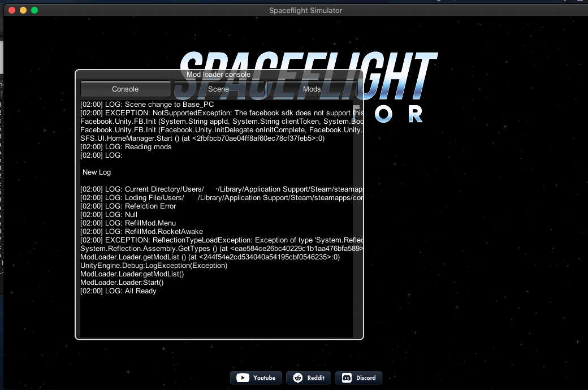Open the Discord link button
Viewport: 588px width, 390px height.
pyautogui.click(x=359, y=378)
